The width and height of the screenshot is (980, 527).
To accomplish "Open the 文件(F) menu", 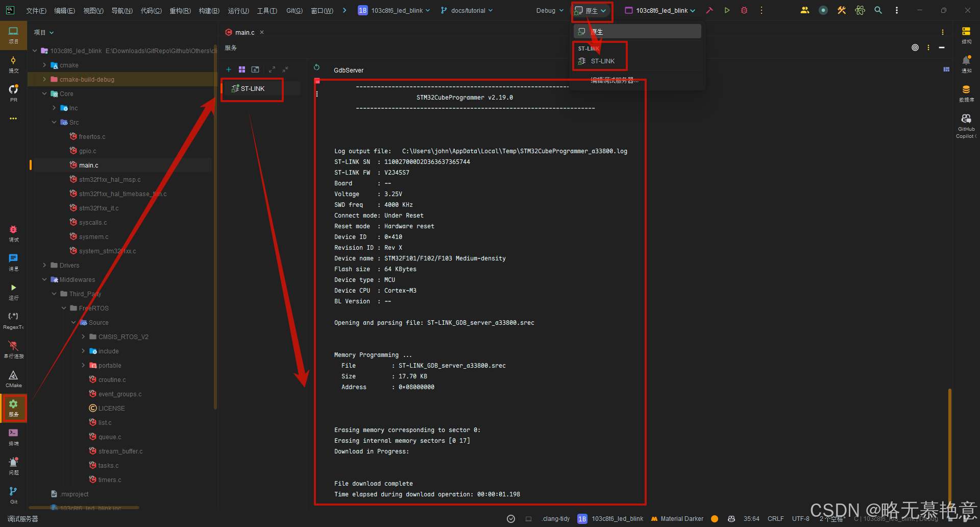I will coord(36,10).
